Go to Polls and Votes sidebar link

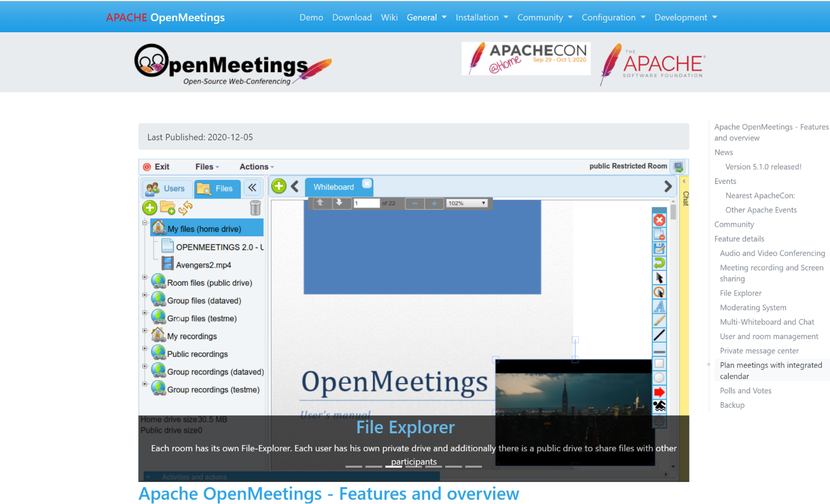(745, 391)
